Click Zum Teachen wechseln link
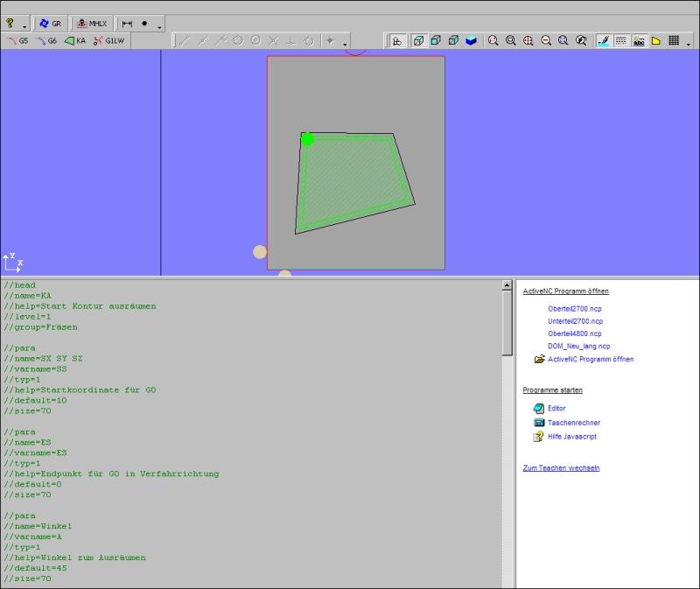This screenshot has width=700, height=589. click(561, 468)
